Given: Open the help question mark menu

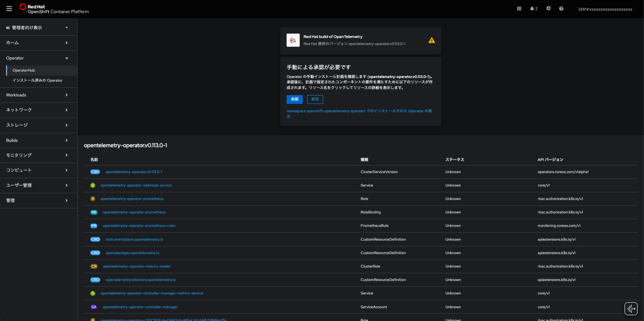Looking at the screenshot, I should pyautogui.click(x=561, y=8).
